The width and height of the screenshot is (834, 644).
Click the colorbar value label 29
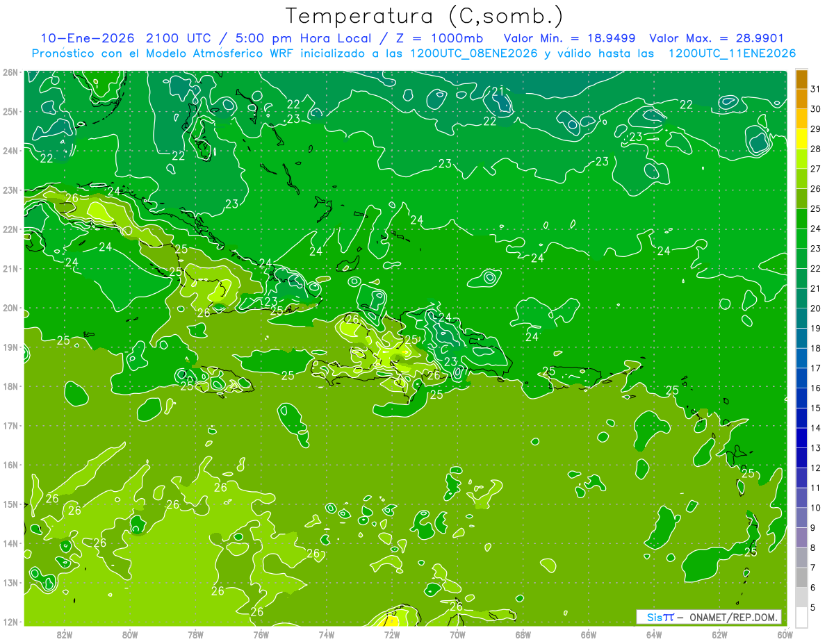tap(816, 129)
